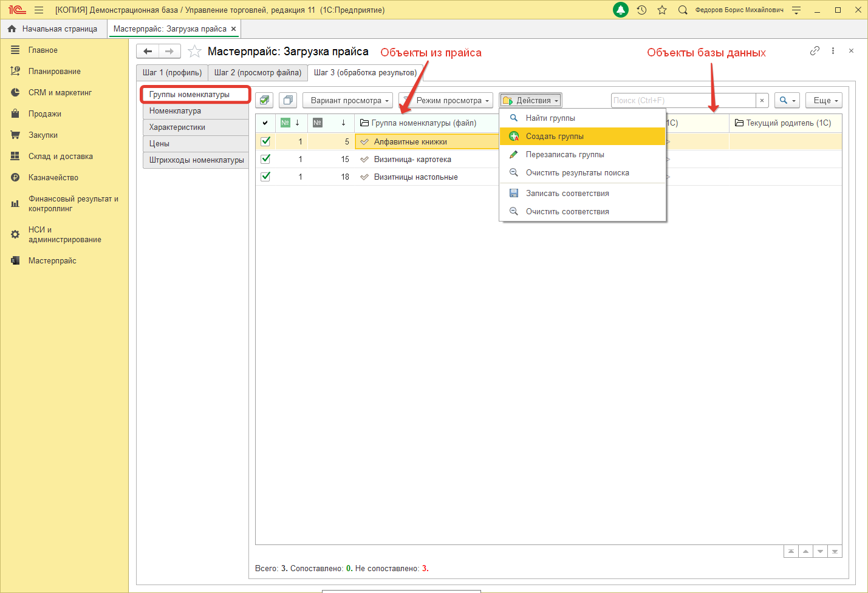
Task: Go to Продажи in the sidebar
Action: [45, 114]
